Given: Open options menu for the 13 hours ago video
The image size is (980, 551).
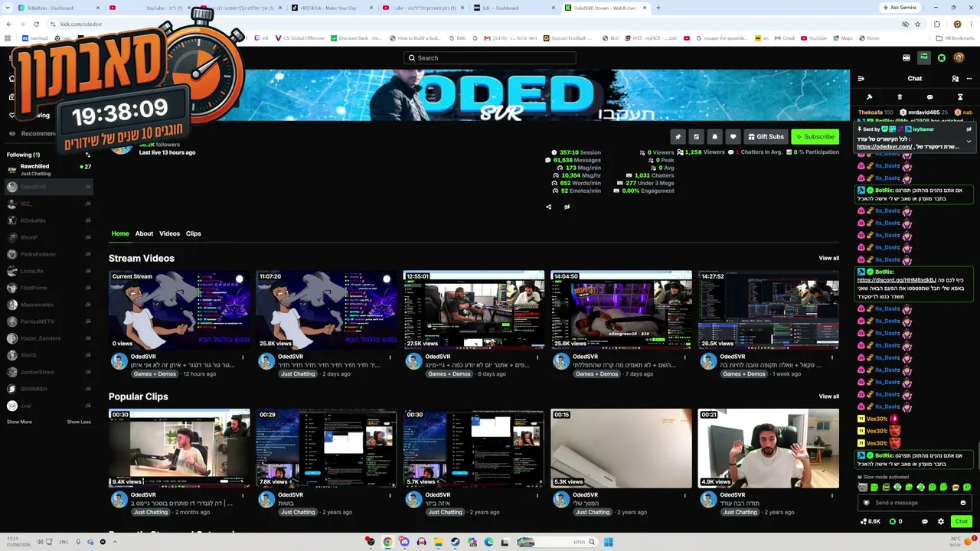Looking at the screenshot, I should tap(243, 357).
